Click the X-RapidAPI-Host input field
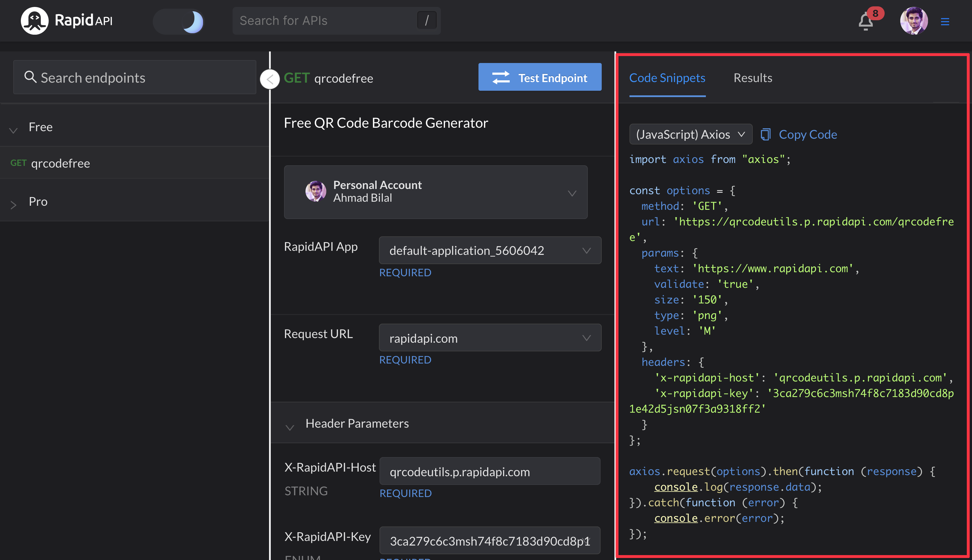 click(489, 472)
